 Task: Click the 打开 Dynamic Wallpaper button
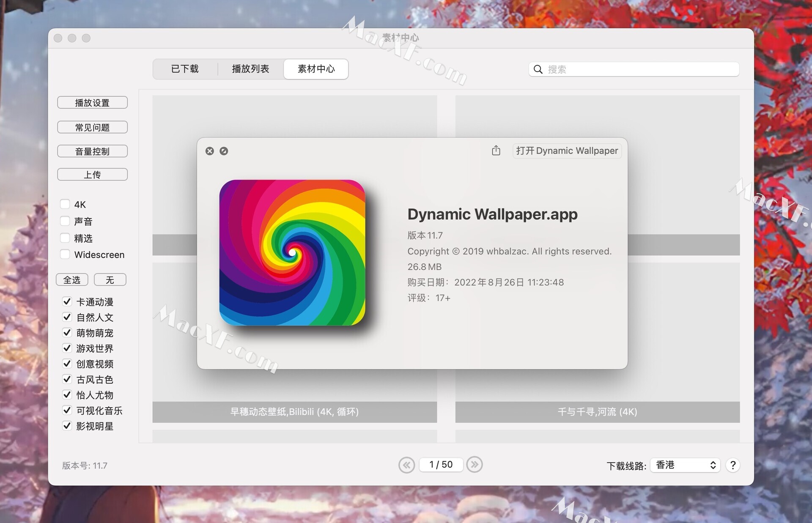pos(567,151)
